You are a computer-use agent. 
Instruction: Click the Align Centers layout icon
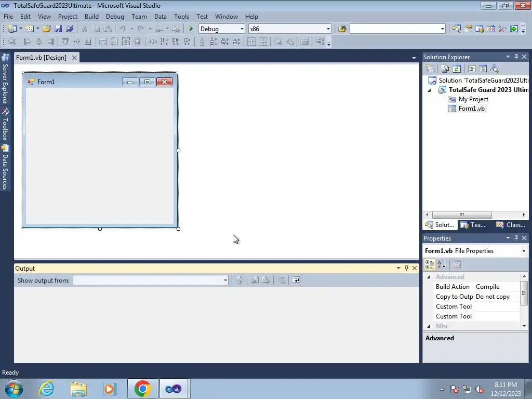(39, 42)
